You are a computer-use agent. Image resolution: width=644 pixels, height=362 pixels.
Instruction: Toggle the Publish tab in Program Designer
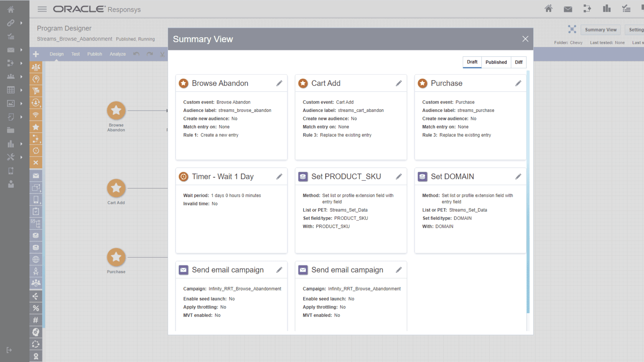point(95,54)
